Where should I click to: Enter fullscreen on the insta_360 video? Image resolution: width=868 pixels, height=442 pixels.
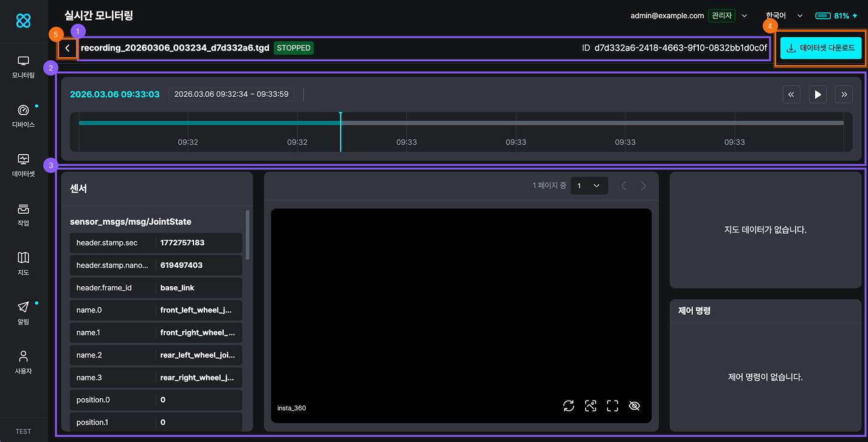[613, 406]
